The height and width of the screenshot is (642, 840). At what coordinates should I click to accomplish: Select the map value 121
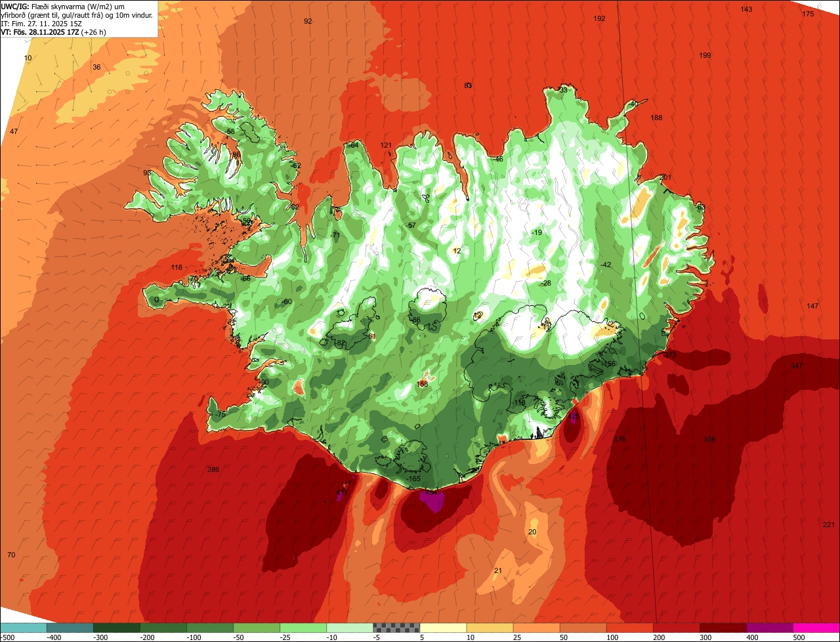click(x=386, y=145)
